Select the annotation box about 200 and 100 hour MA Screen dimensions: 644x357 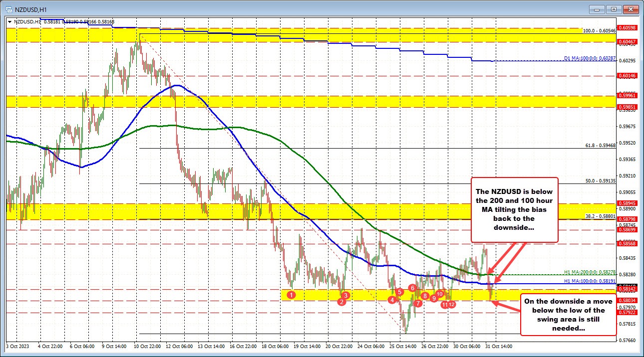[514, 209]
